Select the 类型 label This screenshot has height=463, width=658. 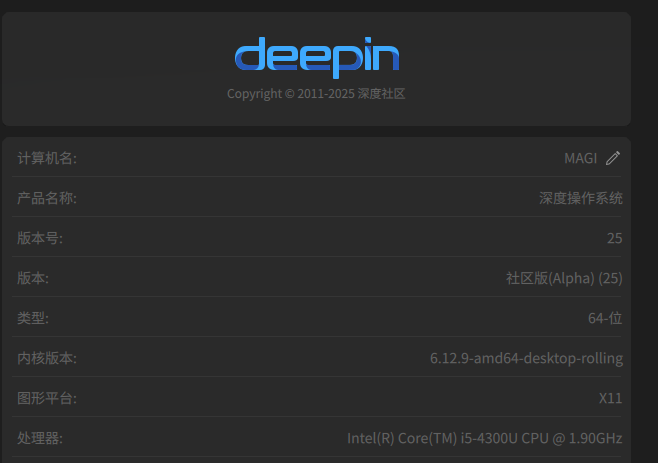tap(33, 318)
